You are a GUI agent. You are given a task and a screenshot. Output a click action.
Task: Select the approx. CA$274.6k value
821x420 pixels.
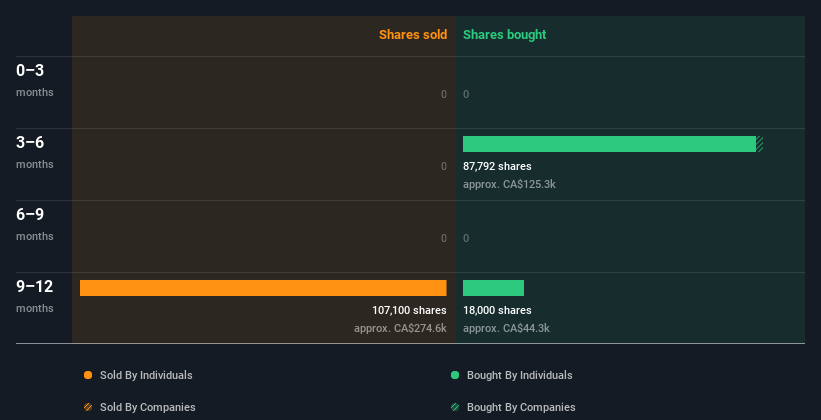[400, 328]
